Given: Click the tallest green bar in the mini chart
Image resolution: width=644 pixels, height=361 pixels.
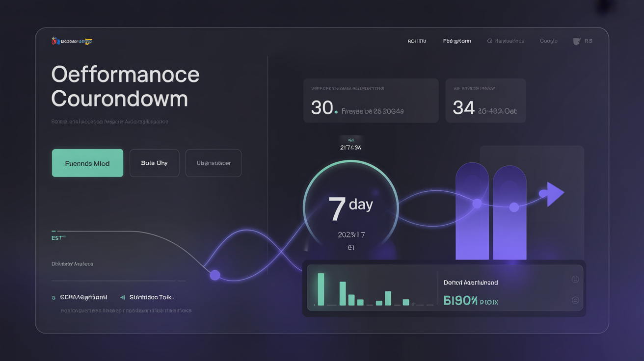Looking at the screenshot, I should (x=321, y=289).
